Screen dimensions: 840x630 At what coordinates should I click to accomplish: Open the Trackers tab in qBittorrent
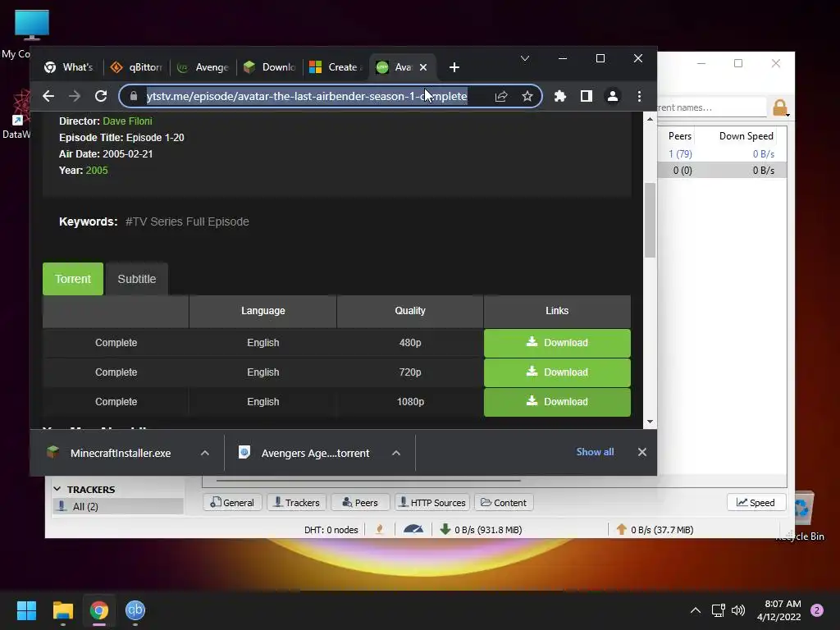point(297,503)
